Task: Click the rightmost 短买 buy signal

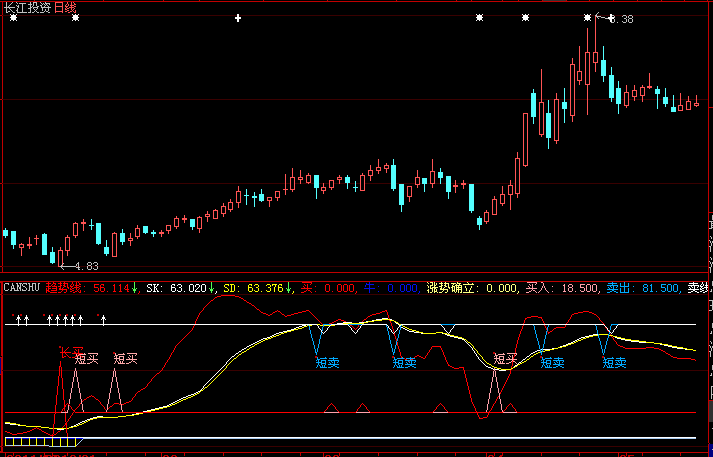Action: 506,358
